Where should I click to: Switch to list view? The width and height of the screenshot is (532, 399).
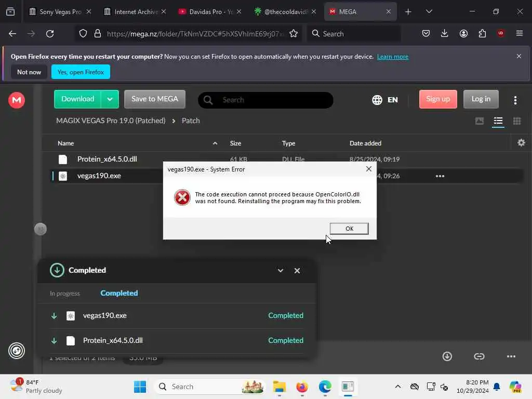coord(498,121)
